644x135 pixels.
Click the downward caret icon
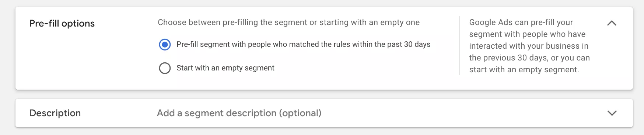pos(612,113)
